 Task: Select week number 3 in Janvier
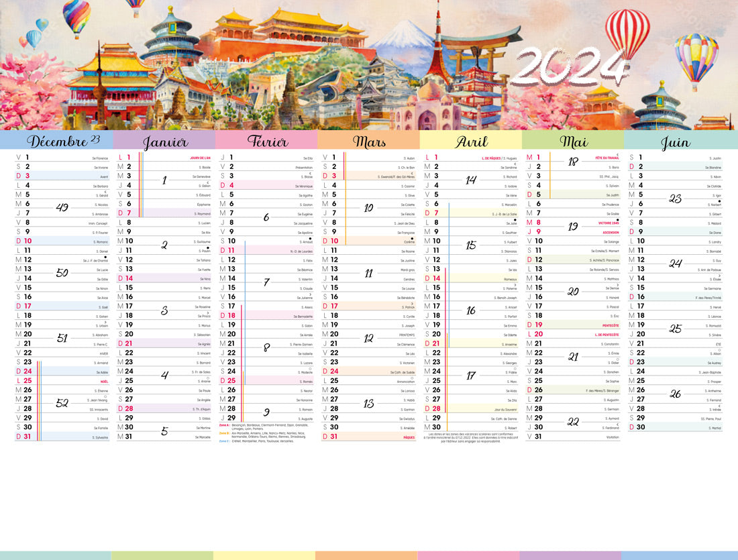pos(164,310)
